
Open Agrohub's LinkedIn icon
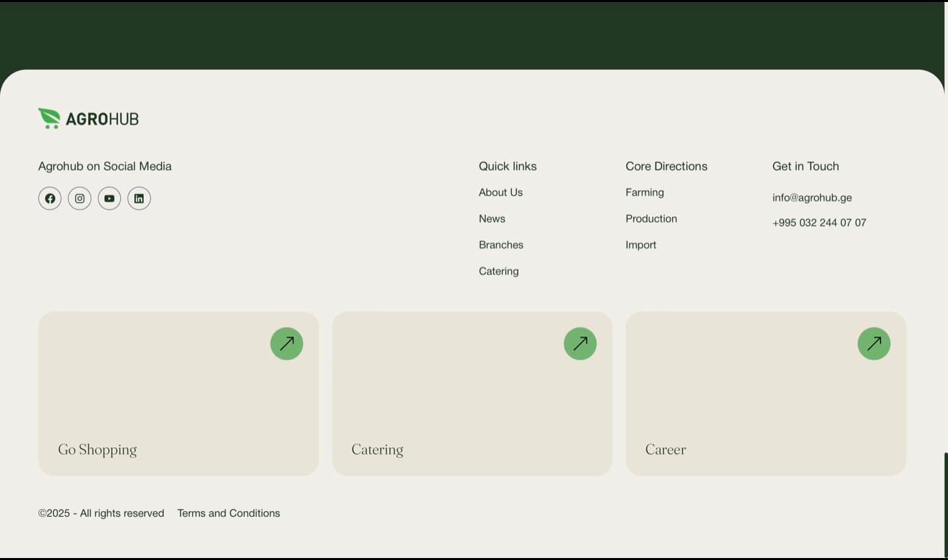[x=139, y=198]
